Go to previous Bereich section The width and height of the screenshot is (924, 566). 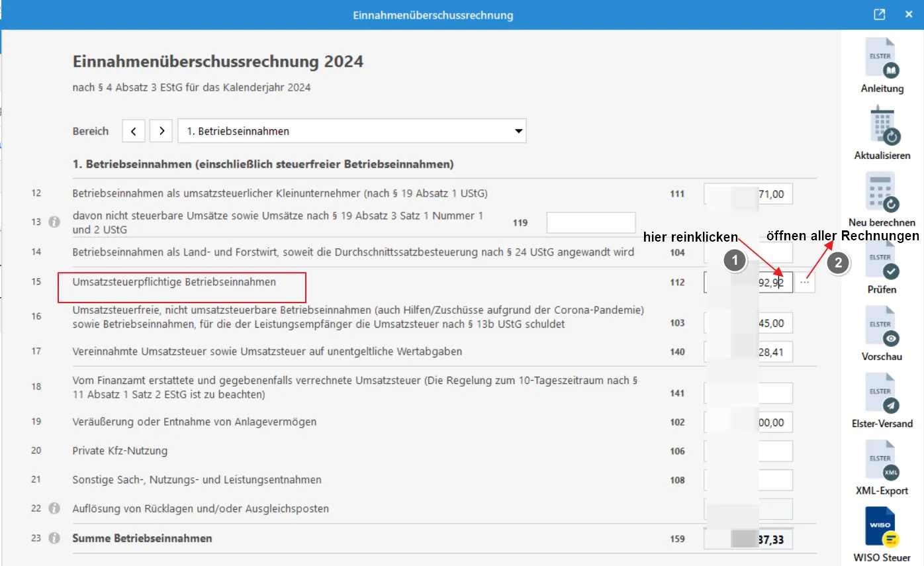[x=134, y=131]
